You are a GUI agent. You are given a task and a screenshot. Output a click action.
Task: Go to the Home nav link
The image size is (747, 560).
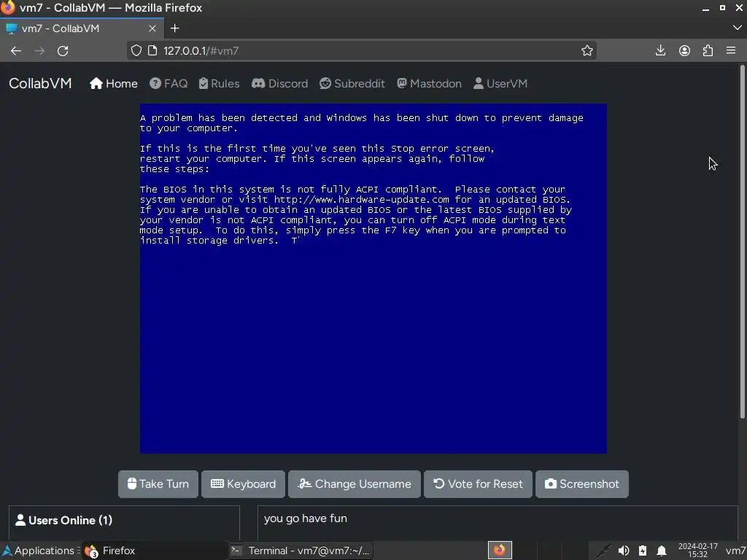(x=113, y=83)
